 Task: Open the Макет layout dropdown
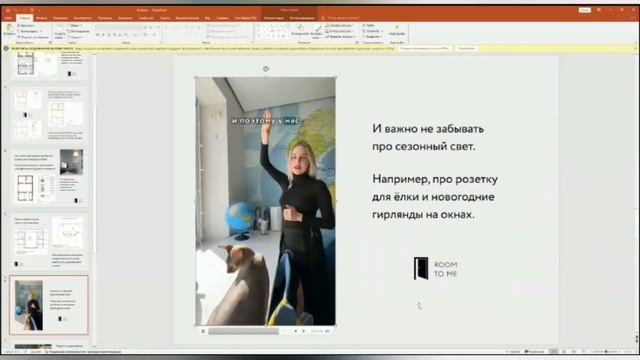[75, 26]
